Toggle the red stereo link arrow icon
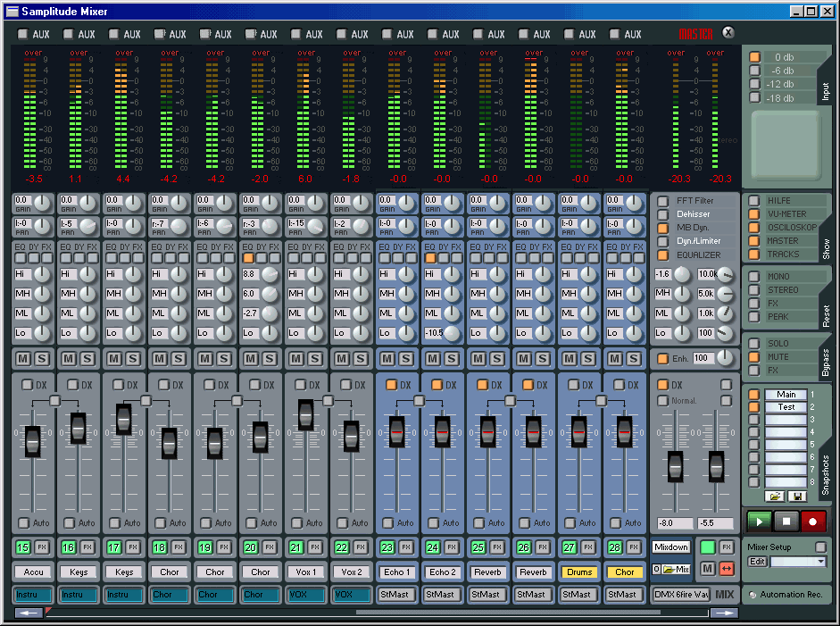 coord(727,570)
